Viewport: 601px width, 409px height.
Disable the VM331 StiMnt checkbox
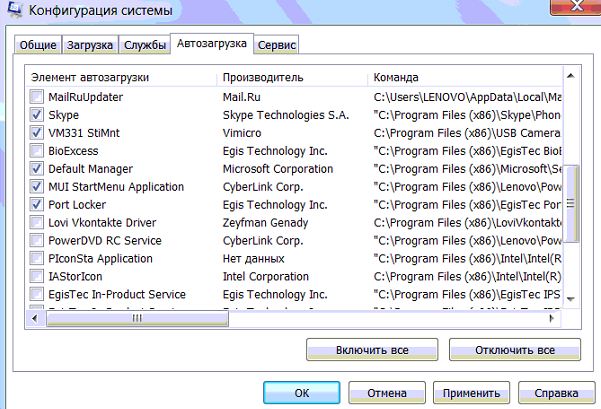pos(36,133)
